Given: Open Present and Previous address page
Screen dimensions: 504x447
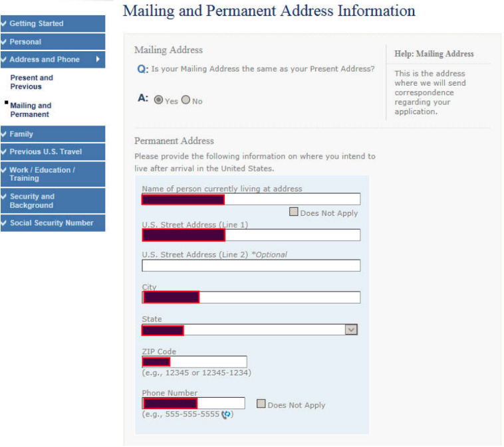Looking at the screenshot, I should 31,82.
